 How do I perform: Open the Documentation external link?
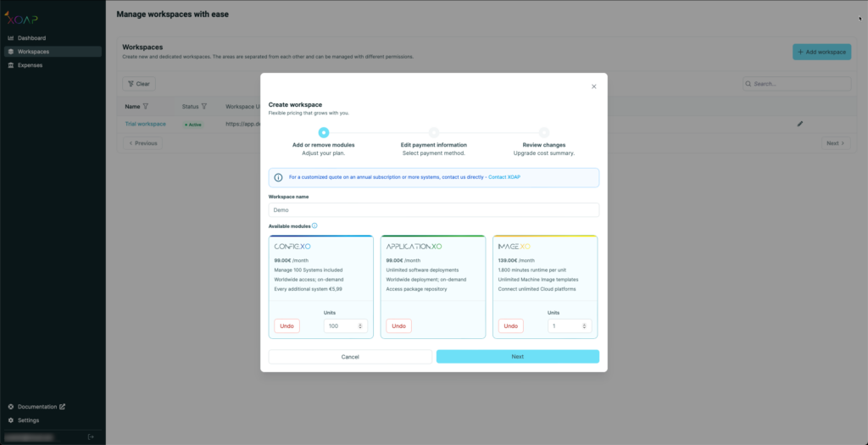click(36, 406)
